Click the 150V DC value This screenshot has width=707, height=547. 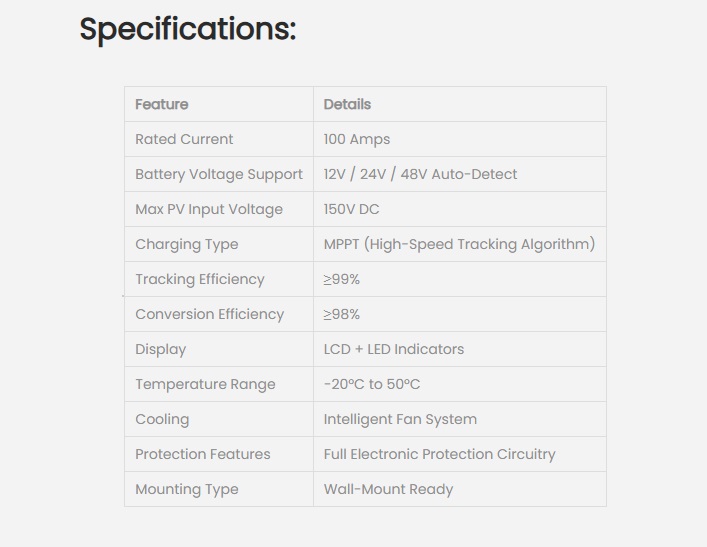pyautogui.click(x=351, y=209)
